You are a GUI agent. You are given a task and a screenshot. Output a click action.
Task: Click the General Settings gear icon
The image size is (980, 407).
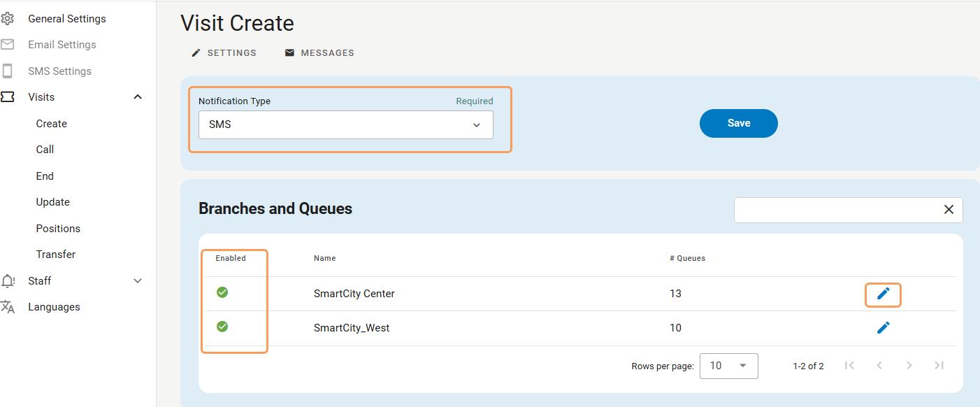(x=8, y=19)
